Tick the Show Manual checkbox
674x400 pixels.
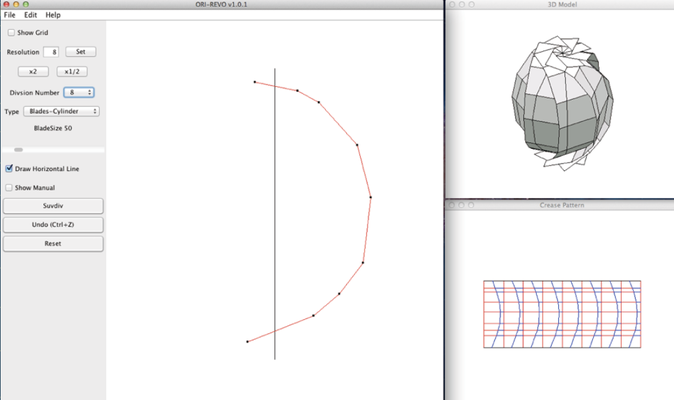[x=10, y=187]
